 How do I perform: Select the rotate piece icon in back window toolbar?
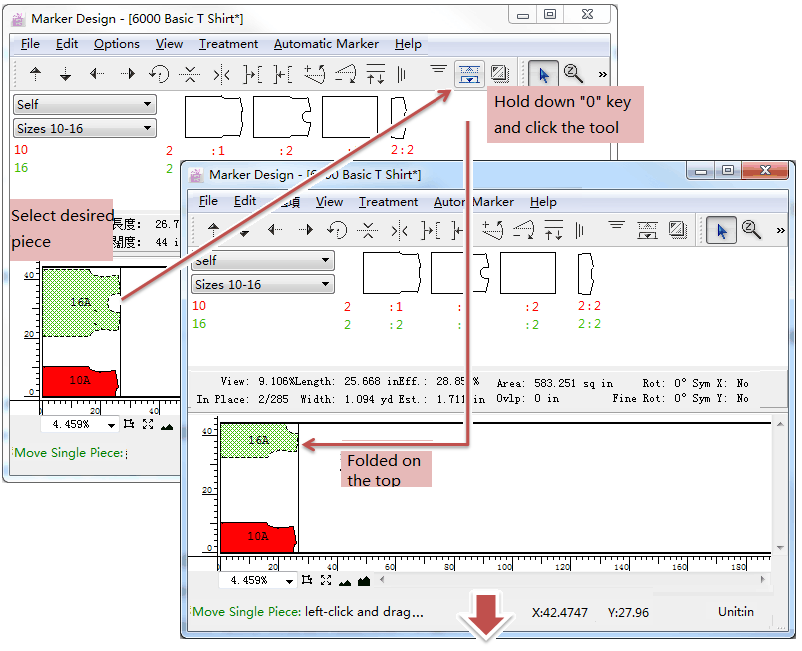(159, 73)
